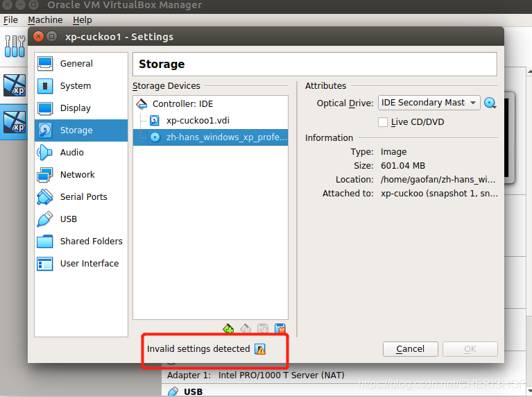The height and width of the screenshot is (397, 532).
Task: Click the optical disk chooser icon
Action: tap(490, 103)
